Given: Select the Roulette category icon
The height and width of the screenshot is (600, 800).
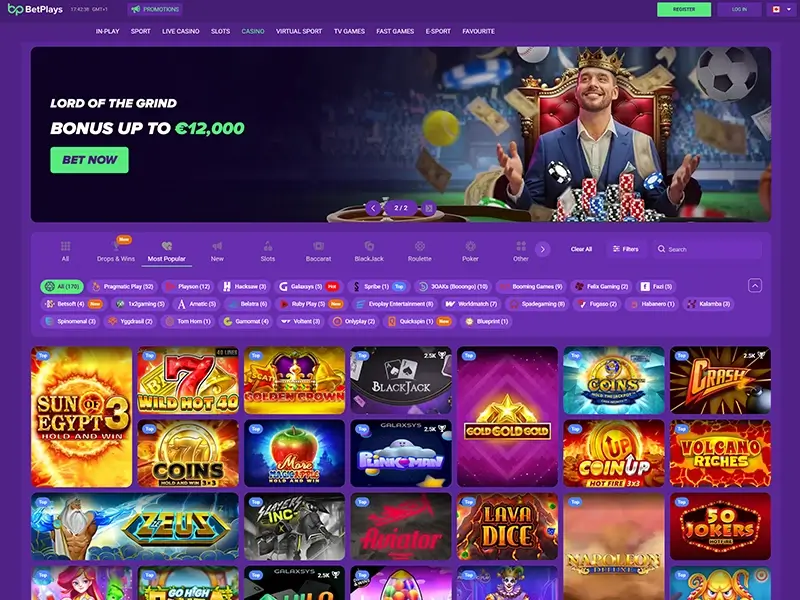Looking at the screenshot, I should pos(420,246).
